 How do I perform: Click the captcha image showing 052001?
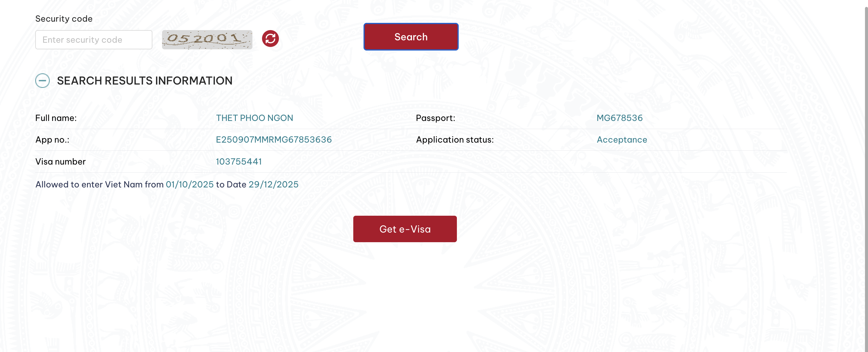[x=207, y=39]
